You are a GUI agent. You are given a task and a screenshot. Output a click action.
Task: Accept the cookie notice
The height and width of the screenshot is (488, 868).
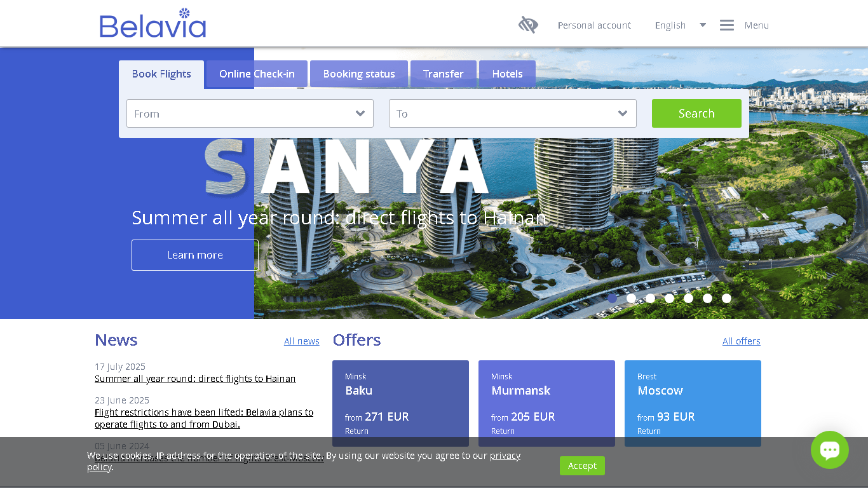pyautogui.click(x=582, y=466)
